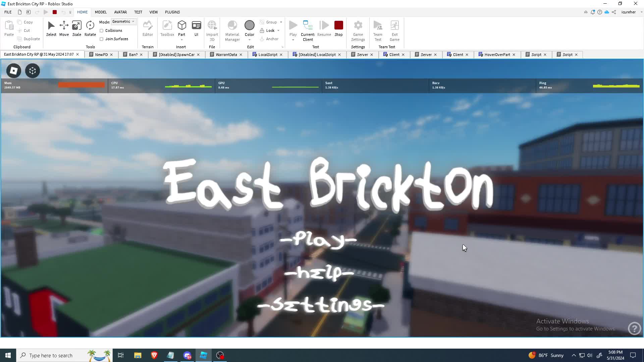Click the Color swatch circle

[x=249, y=25]
